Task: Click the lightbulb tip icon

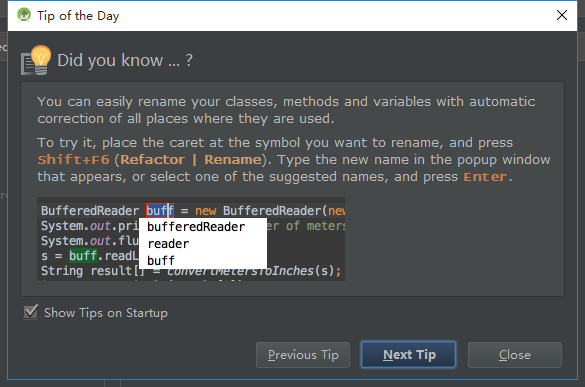Action: 36,60
